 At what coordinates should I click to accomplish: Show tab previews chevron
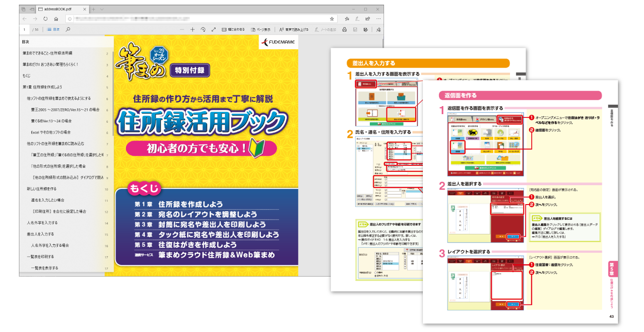[102, 9]
